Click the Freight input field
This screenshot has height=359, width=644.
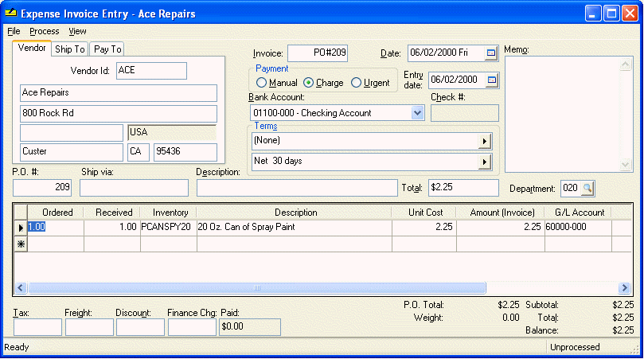[x=89, y=327]
